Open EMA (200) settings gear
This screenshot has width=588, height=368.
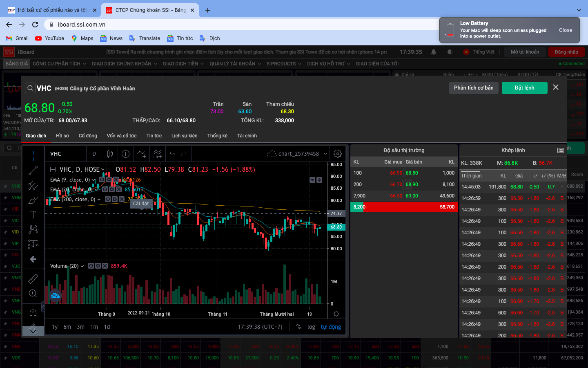(x=115, y=199)
